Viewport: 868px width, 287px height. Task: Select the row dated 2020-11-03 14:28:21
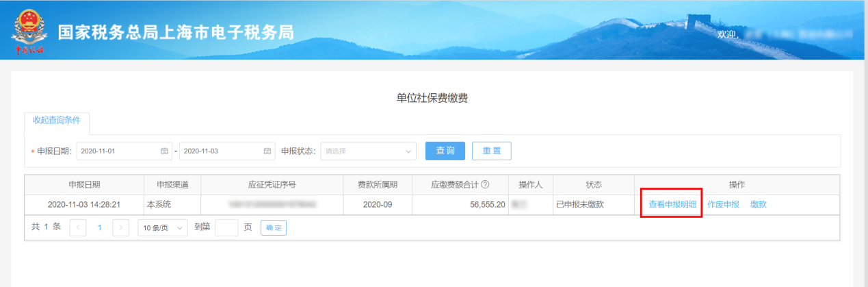click(85, 205)
